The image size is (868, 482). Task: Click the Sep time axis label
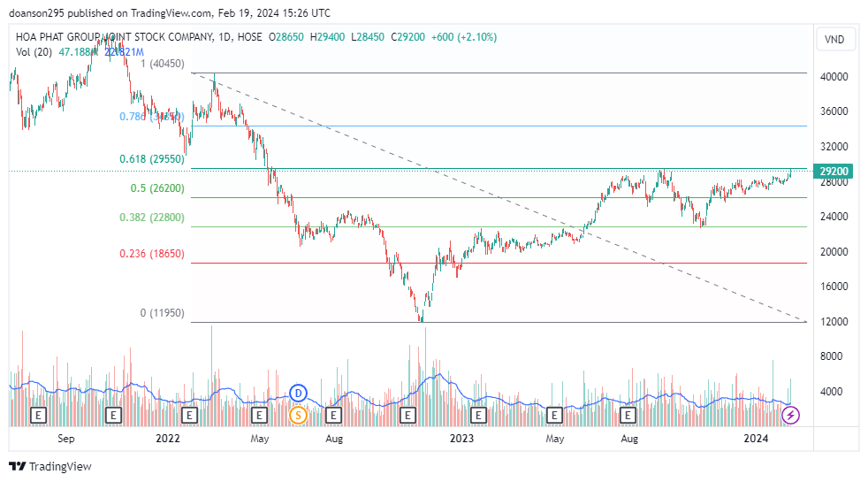(66, 439)
